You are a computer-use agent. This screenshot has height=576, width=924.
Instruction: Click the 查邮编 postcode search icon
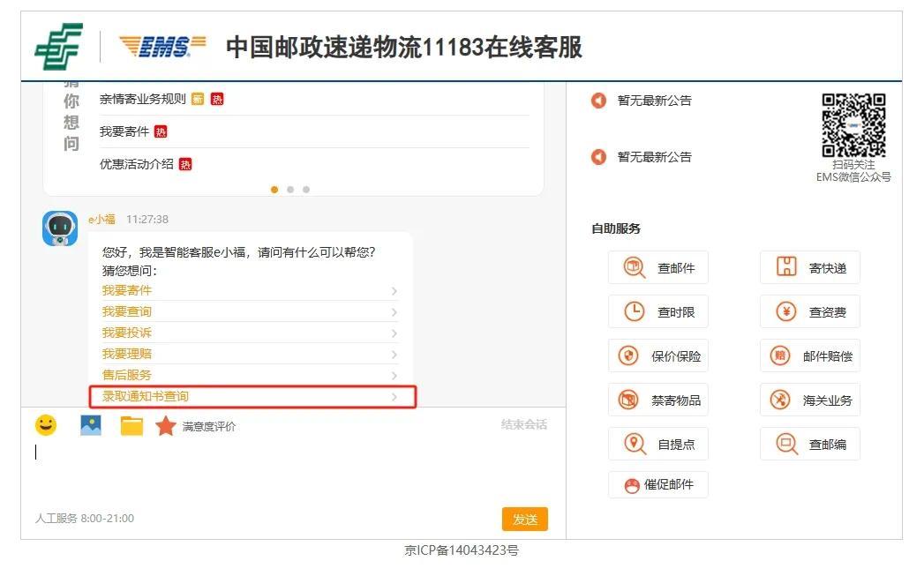(786, 444)
